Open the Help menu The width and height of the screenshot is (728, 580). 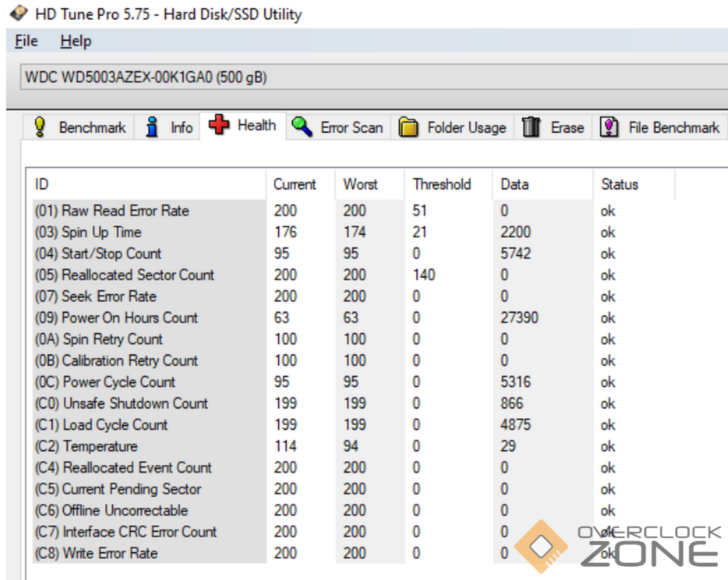pos(75,41)
